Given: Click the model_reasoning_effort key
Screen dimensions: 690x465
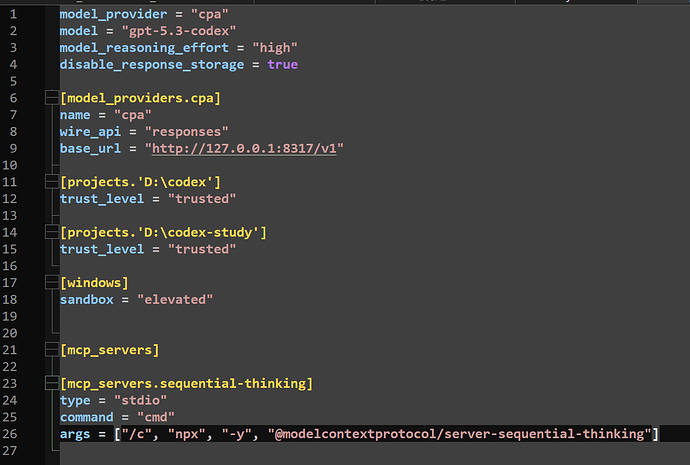Looking at the screenshot, I should click(144, 48).
